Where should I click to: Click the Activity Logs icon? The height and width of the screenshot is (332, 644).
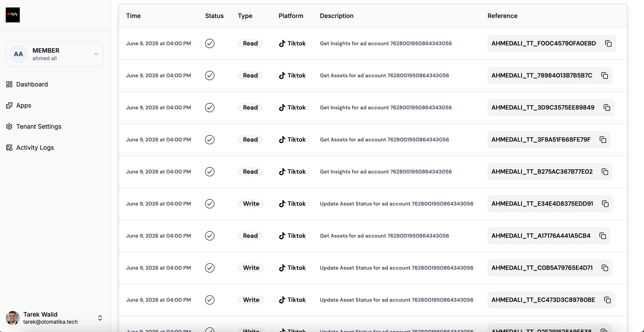9,148
